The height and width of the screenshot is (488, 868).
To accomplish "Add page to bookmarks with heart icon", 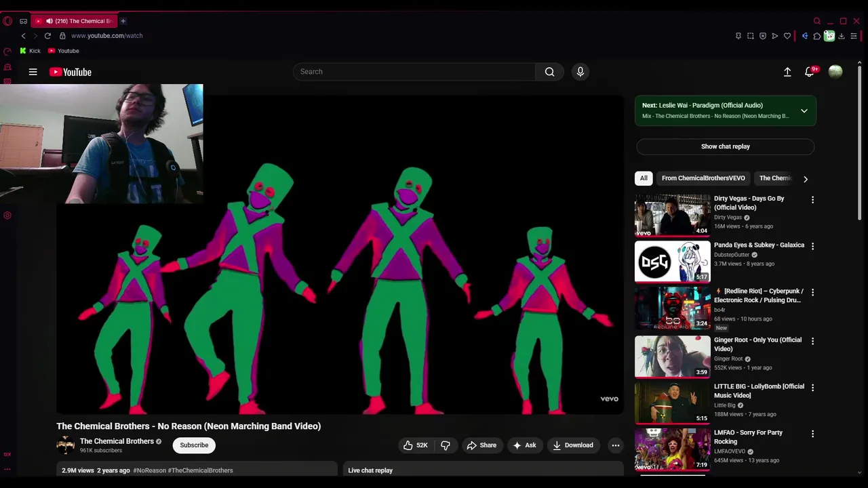I will pyautogui.click(x=787, y=36).
